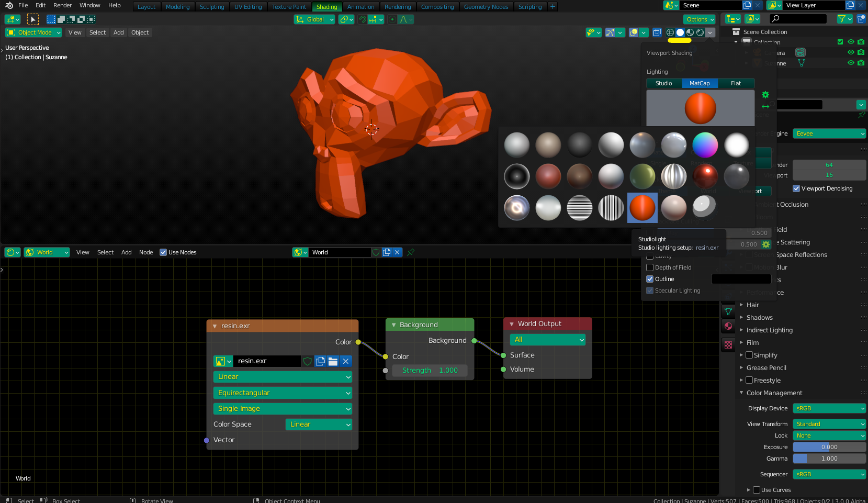The width and height of the screenshot is (868, 503).
Task: Browse images icon in resin.exr node
Action: point(223,361)
